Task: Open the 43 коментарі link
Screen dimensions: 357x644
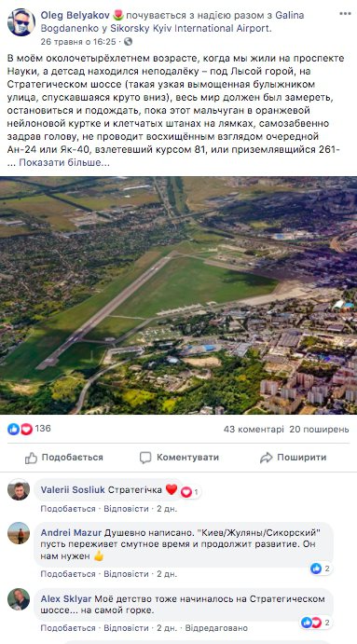Action: point(254,430)
